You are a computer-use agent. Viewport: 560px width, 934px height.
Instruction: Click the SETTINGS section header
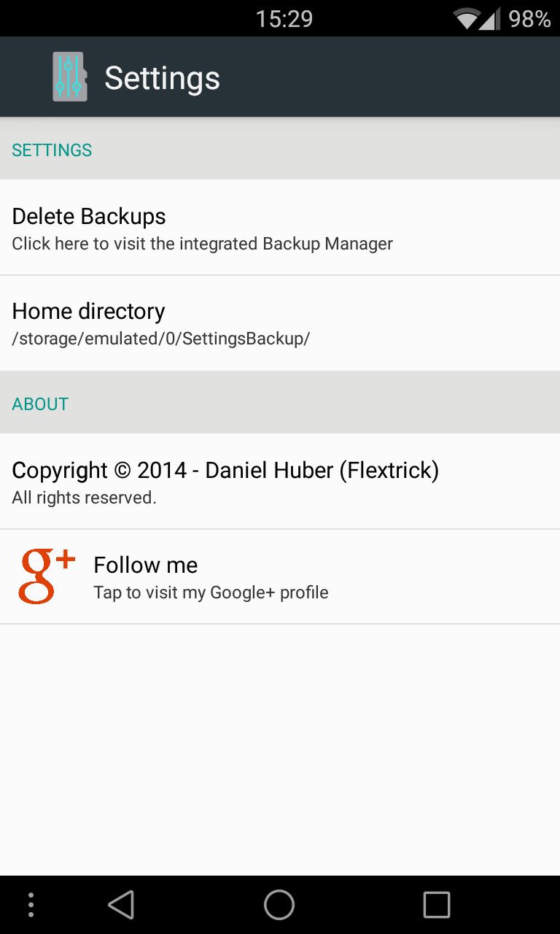pyautogui.click(x=52, y=150)
